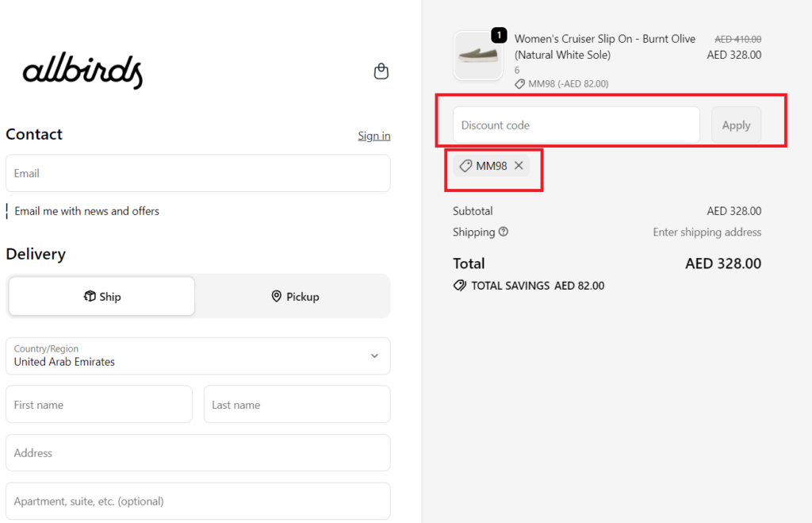This screenshot has width=812, height=523.
Task: Select the Pickup delivery option
Action: (295, 297)
